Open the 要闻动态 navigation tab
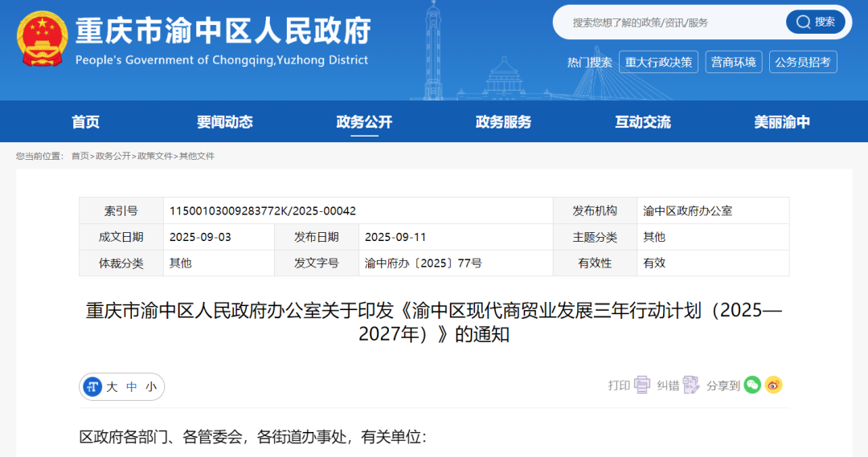The image size is (868, 457). pyautogui.click(x=225, y=122)
